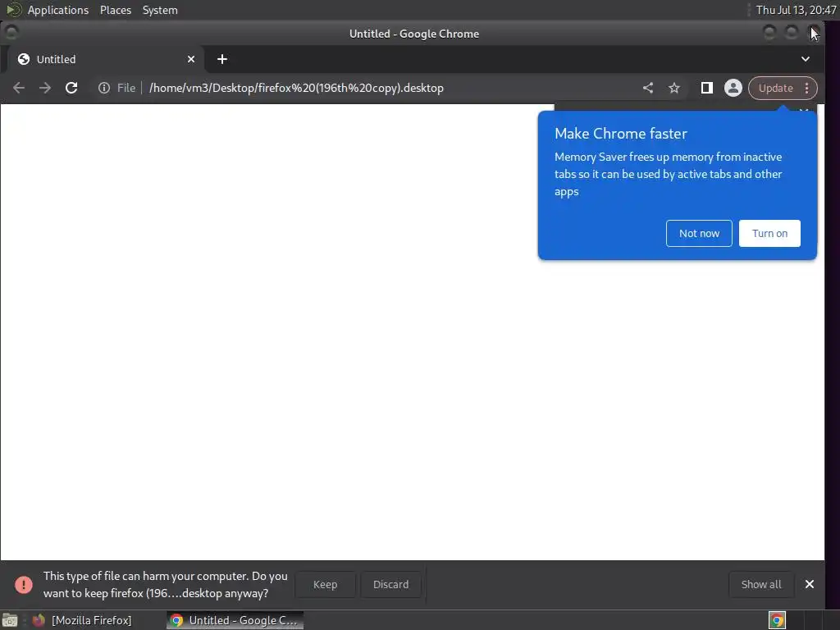
Task: Click the Update button
Action: (x=775, y=88)
